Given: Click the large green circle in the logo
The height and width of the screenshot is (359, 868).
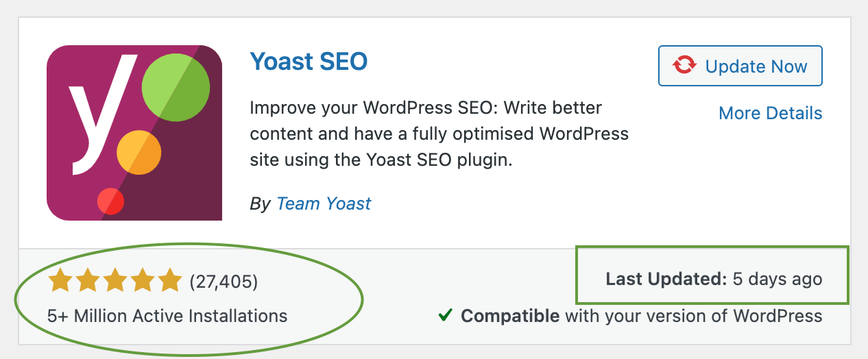Looking at the screenshot, I should (175, 88).
